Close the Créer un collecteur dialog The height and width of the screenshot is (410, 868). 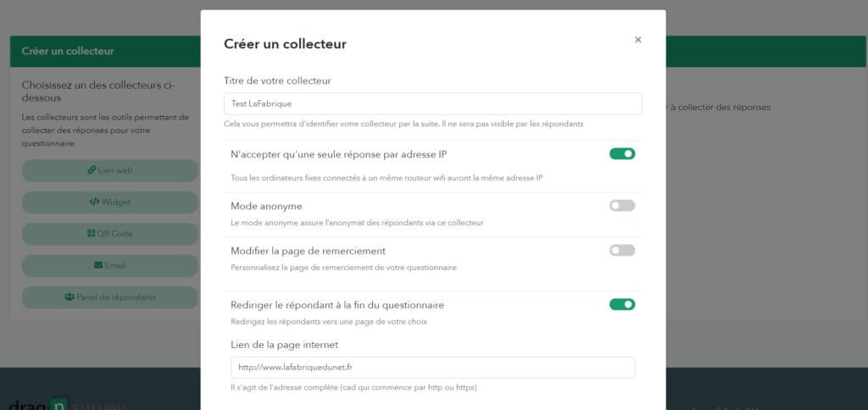click(x=637, y=40)
